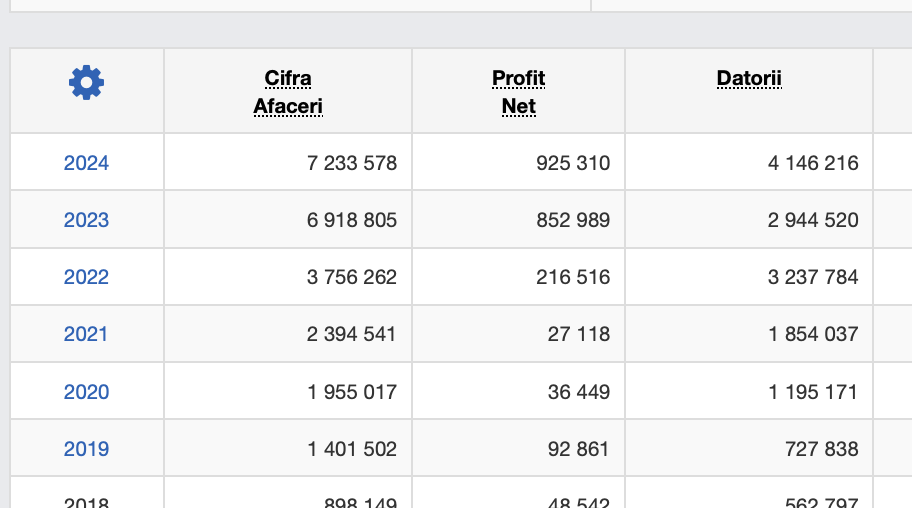This screenshot has height=508, width=912.
Task: Click the 2019 debts value 727 838
Action: pyautogui.click(x=822, y=449)
